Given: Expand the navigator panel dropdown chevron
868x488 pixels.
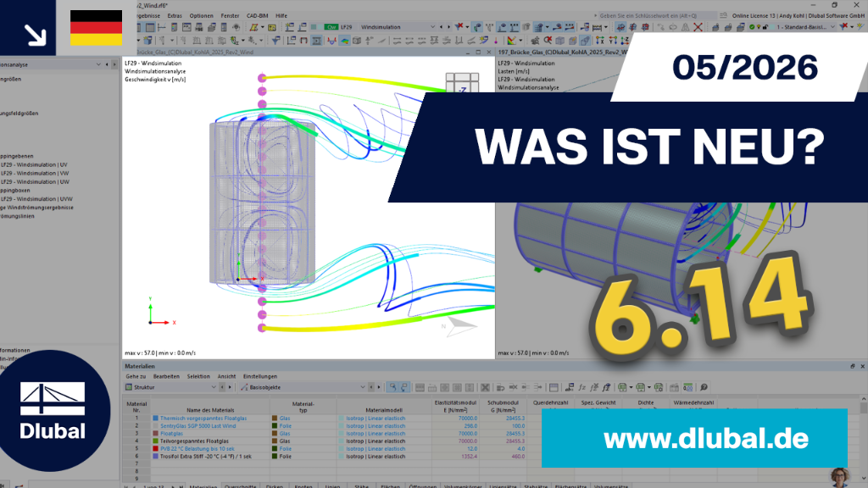Looking at the screenshot, I should (x=98, y=64).
